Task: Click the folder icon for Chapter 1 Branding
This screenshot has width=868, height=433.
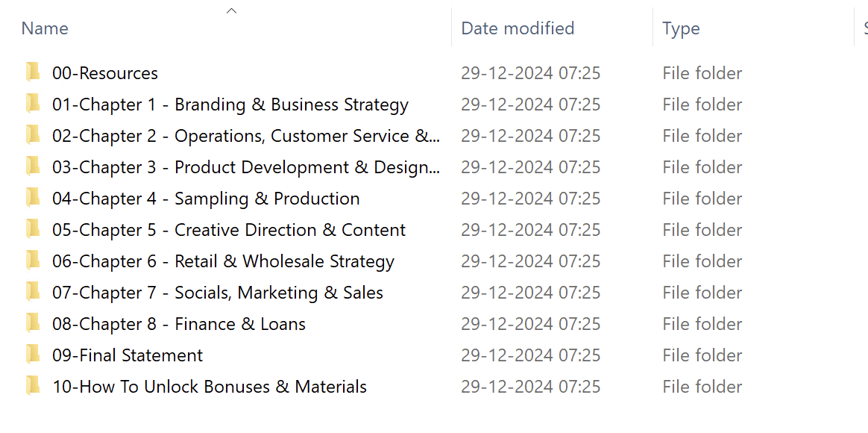Action: pos(32,104)
